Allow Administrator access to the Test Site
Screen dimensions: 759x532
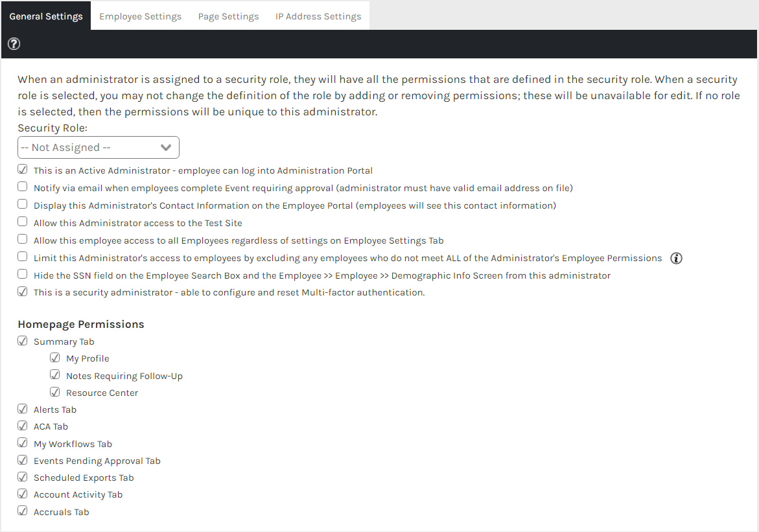coord(23,222)
